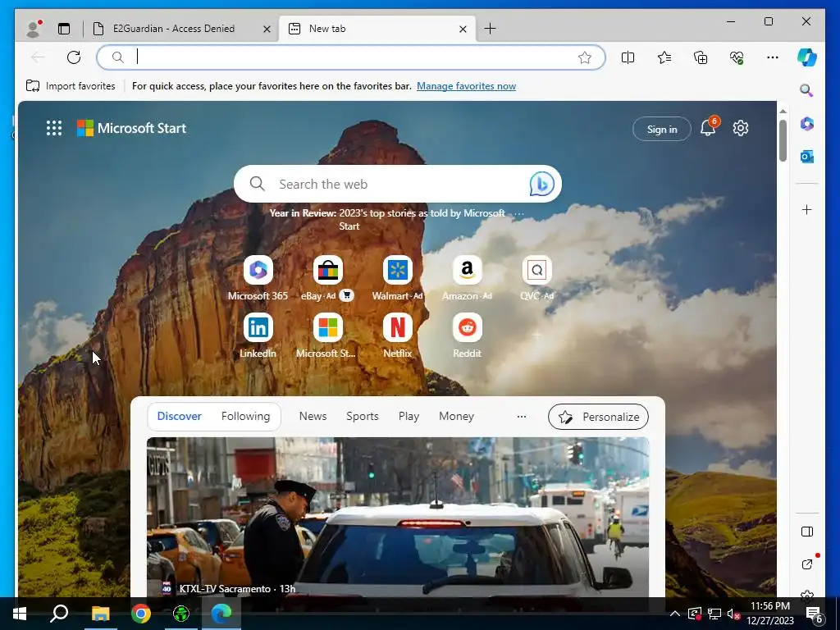This screenshot has width=840, height=630.
Task: Open the Money feed category
Action: click(x=456, y=416)
